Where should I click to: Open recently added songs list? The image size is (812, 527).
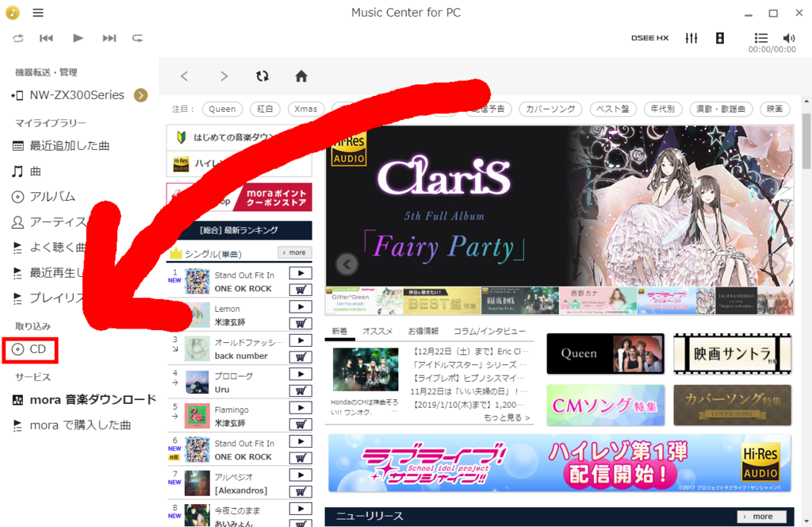click(61, 145)
